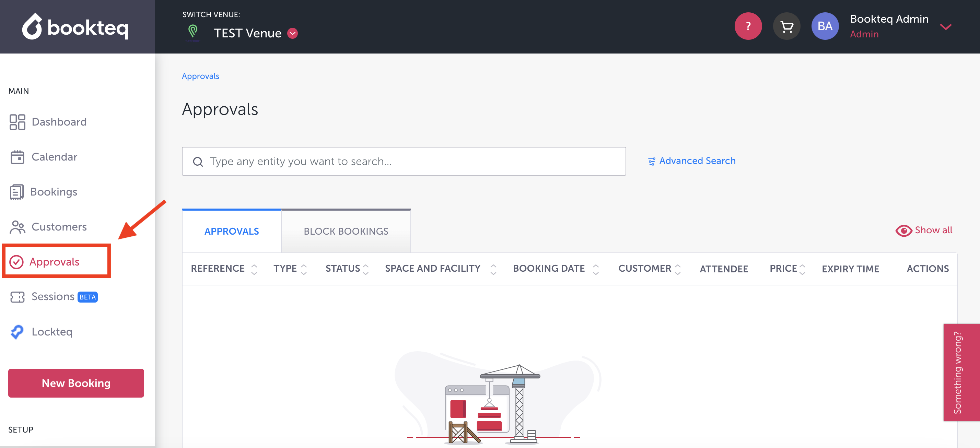980x448 pixels.
Task: Open Lockteq from the sidebar
Action: [51, 332]
